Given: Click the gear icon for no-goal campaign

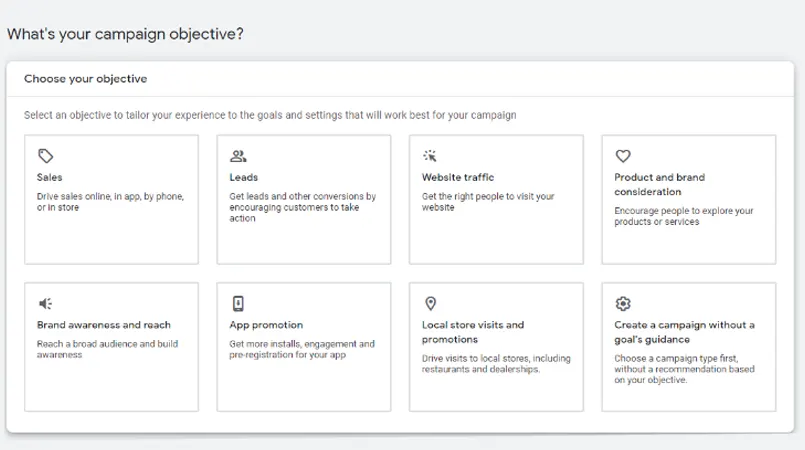Looking at the screenshot, I should [622, 303].
